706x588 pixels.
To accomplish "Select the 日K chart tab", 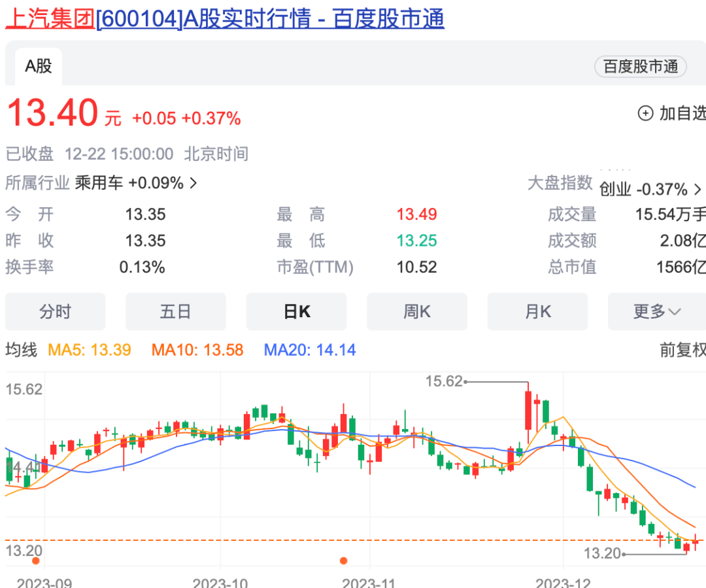I will pyautogui.click(x=296, y=311).
